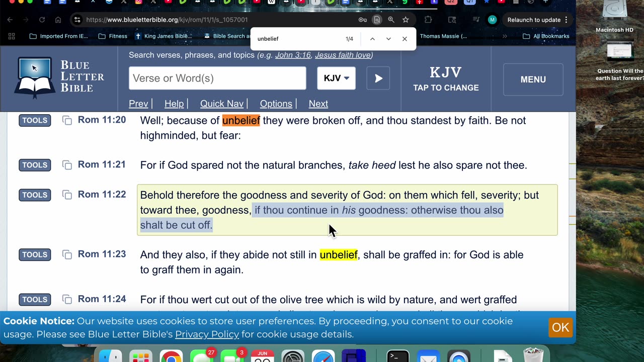Open the site information icon beside the URL
The width and height of the screenshot is (644, 362).
[77, 20]
